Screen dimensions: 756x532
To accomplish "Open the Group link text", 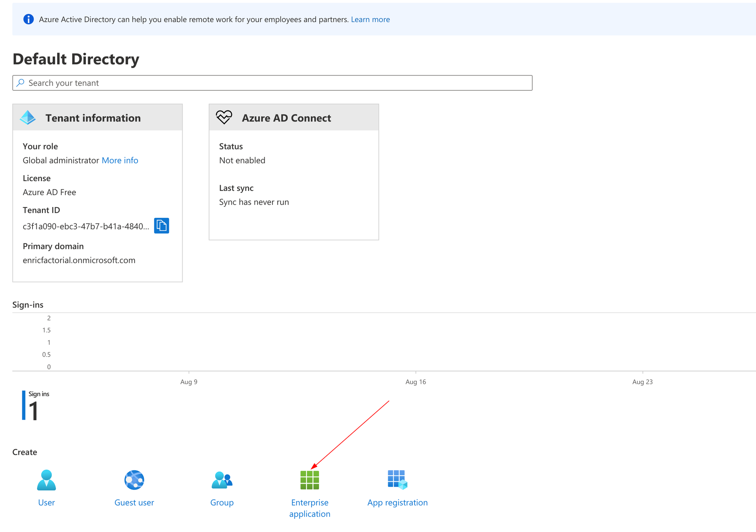I will [x=222, y=503].
